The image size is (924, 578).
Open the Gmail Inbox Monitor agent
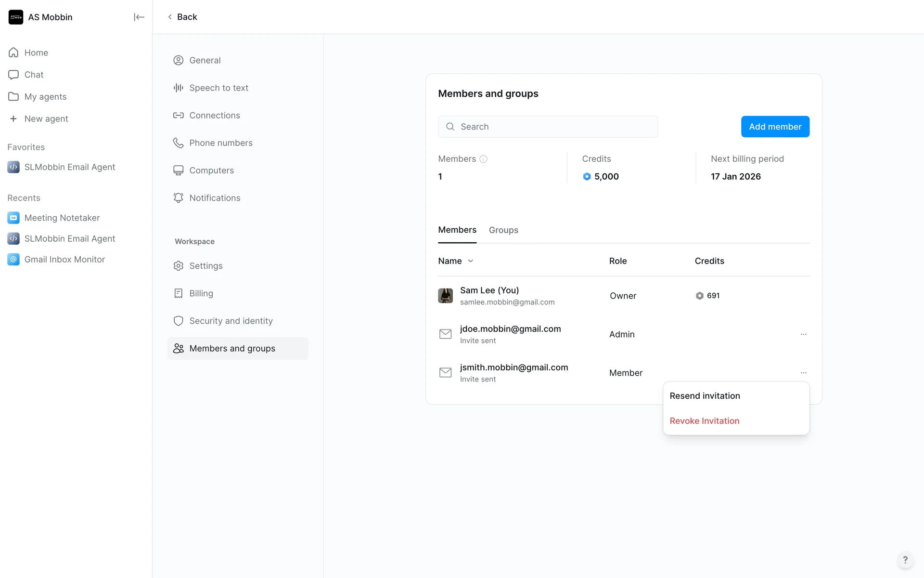click(64, 259)
